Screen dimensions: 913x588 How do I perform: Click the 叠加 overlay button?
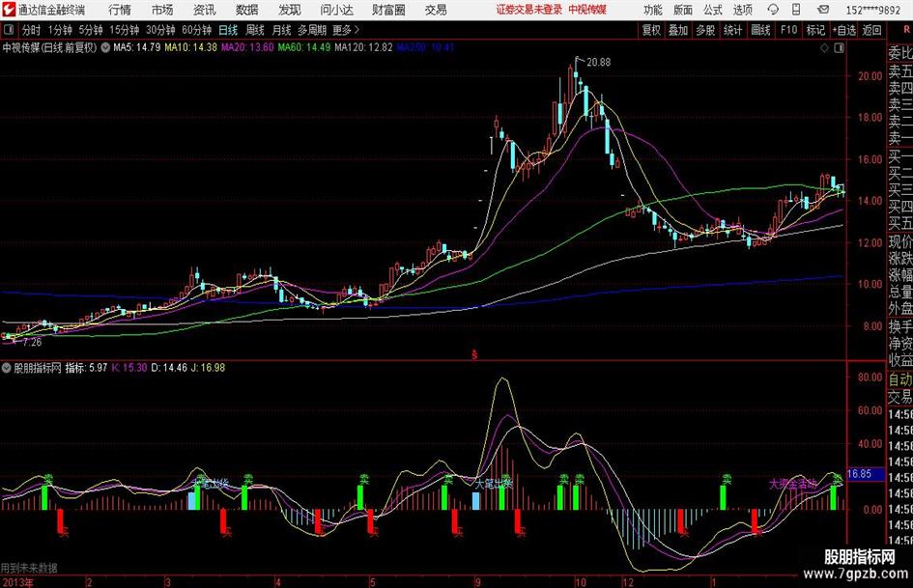click(678, 30)
